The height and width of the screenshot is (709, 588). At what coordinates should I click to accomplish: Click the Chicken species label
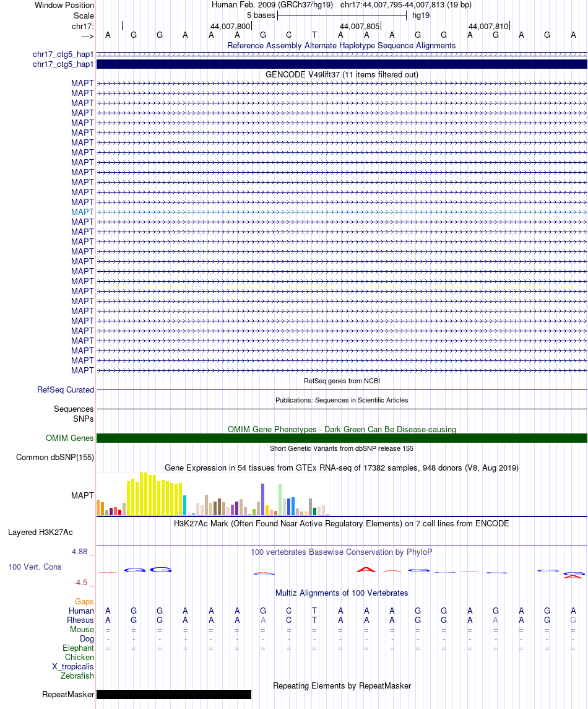click(80, 658)
